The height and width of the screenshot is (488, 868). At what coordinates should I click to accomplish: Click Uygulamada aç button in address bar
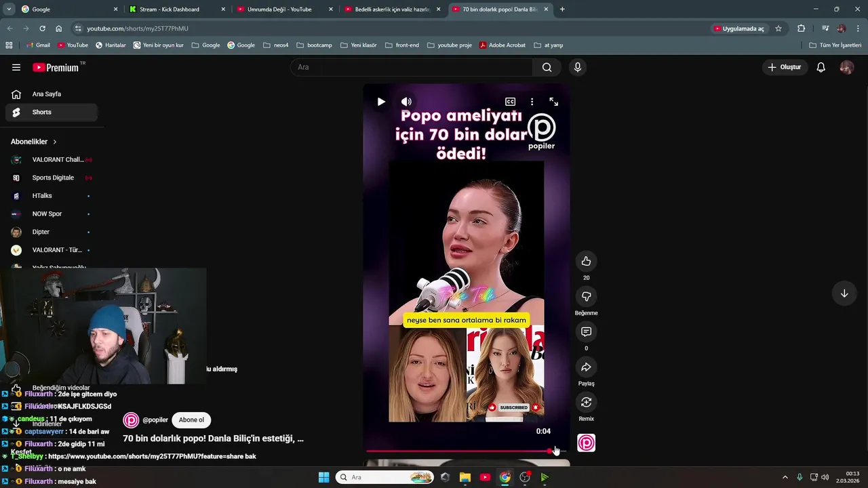point(739,28)
